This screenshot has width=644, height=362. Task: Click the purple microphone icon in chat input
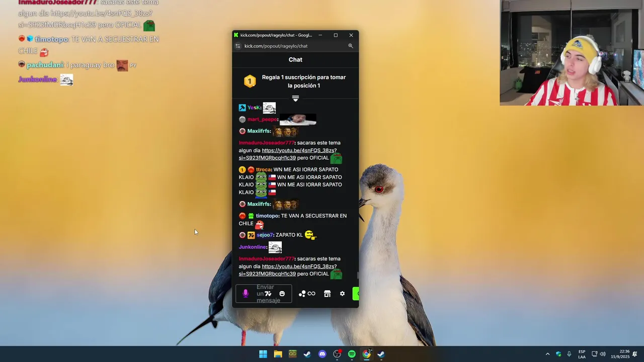pos(246,294)
